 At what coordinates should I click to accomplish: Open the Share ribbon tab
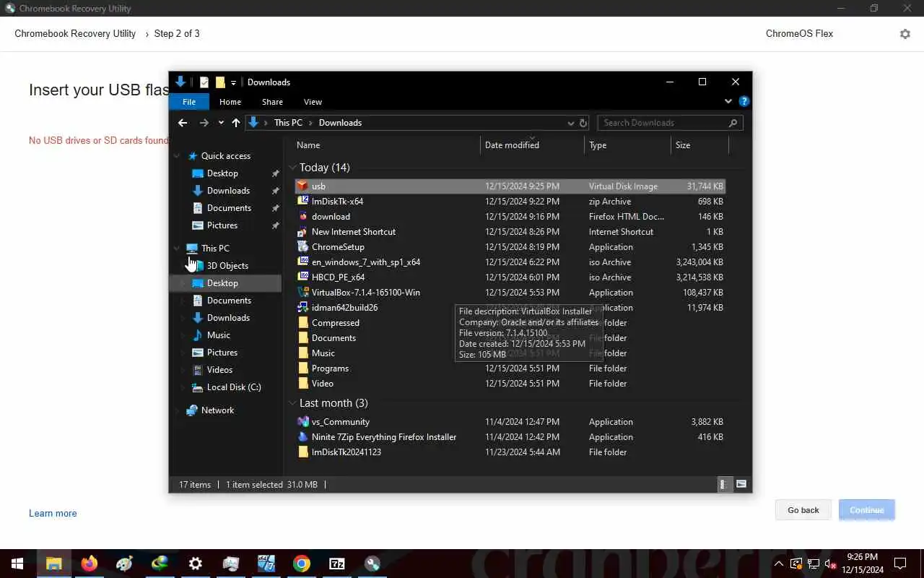(x=272, y=102)
